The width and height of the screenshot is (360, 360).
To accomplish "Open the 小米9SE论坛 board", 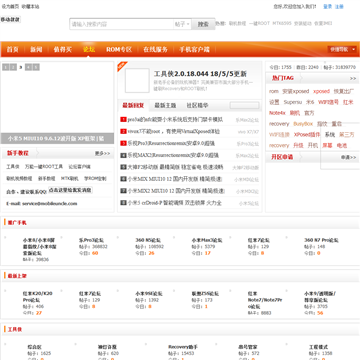I will pos(149,294).
